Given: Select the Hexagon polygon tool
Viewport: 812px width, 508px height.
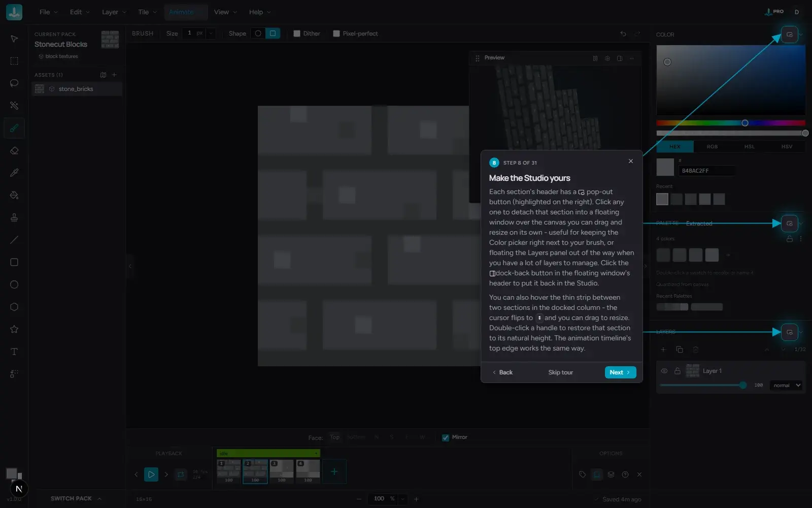Looking at the screenshot, I should pyautogui.click(x=14, y=307).
